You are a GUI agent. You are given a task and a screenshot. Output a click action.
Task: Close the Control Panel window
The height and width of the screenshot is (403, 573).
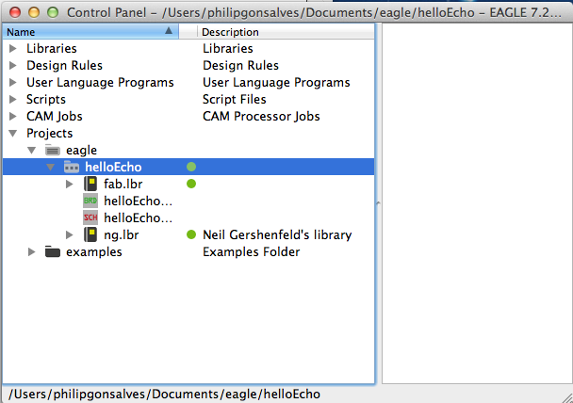[x=15, y=12]
